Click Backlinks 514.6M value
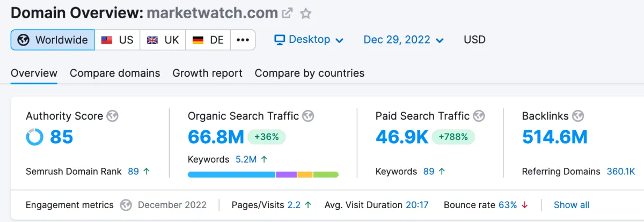 pos(555,137)
